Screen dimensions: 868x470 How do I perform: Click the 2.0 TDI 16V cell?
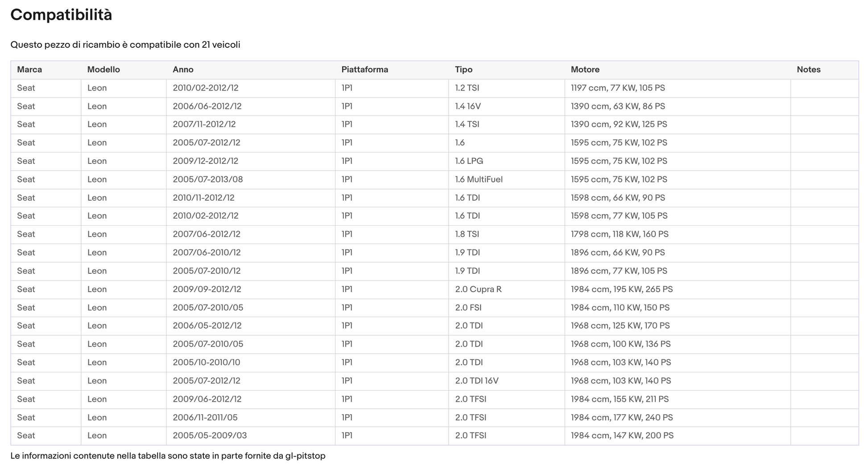coord(477,381)
